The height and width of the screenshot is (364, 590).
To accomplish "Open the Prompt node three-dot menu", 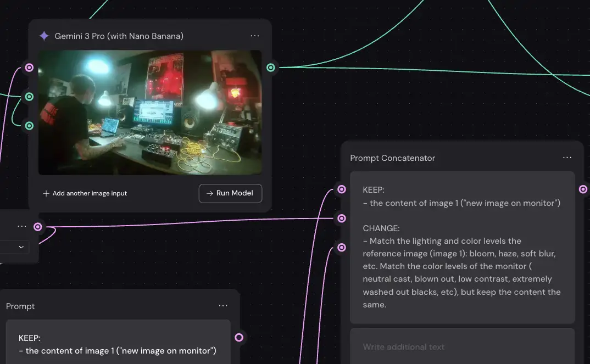I will (223, 306).
